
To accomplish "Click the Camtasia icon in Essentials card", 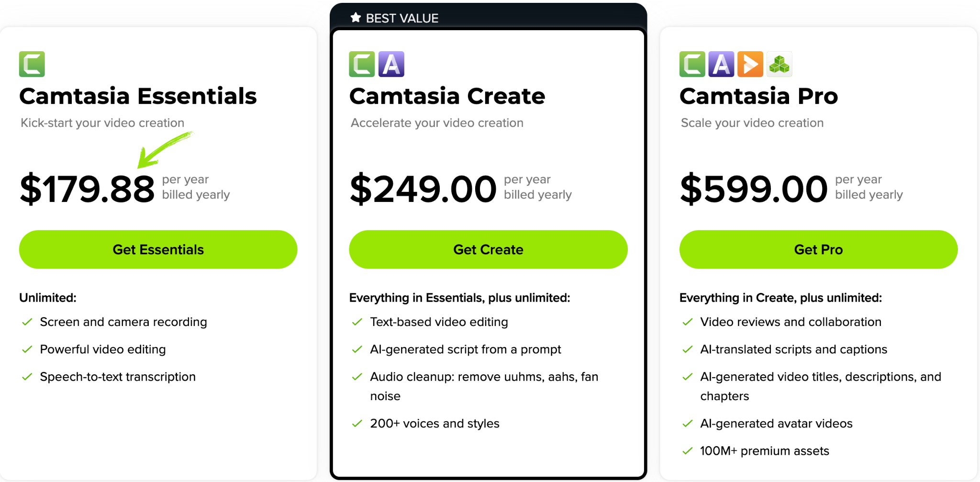I will click(x=32, y=64).
